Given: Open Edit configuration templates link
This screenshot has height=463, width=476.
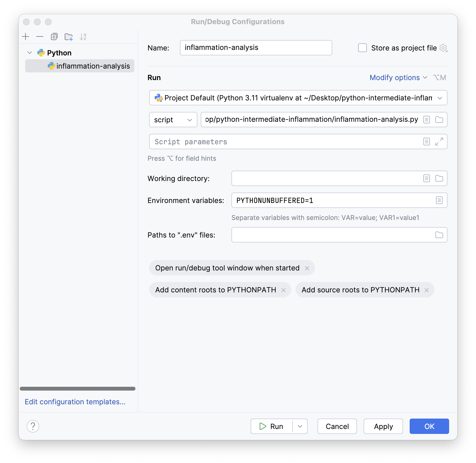Looking at the screenshot, I should pos(75,402).
